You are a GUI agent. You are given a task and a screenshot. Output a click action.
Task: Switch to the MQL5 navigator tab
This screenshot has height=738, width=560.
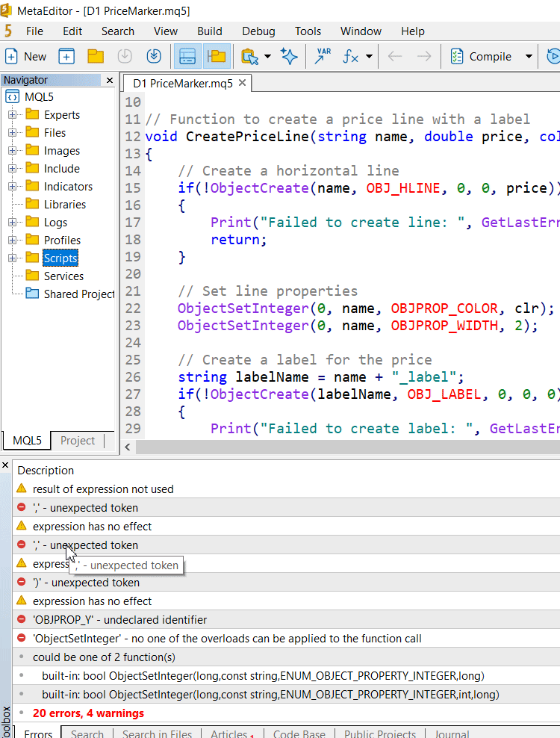27,441
